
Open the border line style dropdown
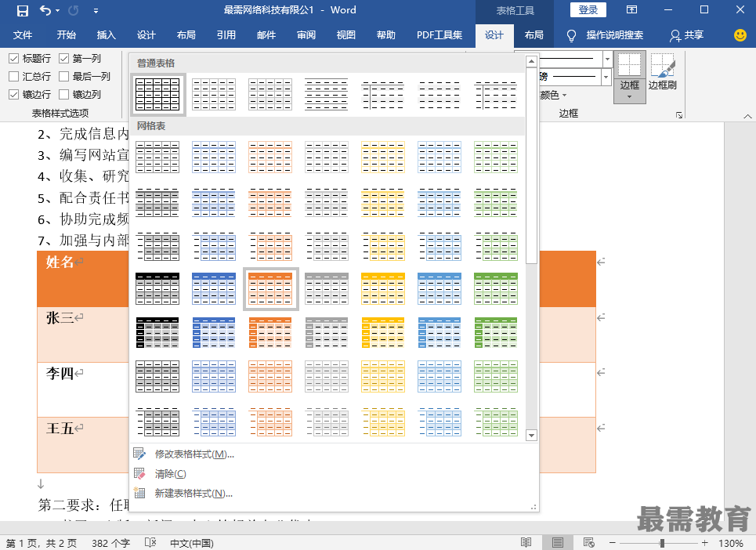click(x=607, y=59)
